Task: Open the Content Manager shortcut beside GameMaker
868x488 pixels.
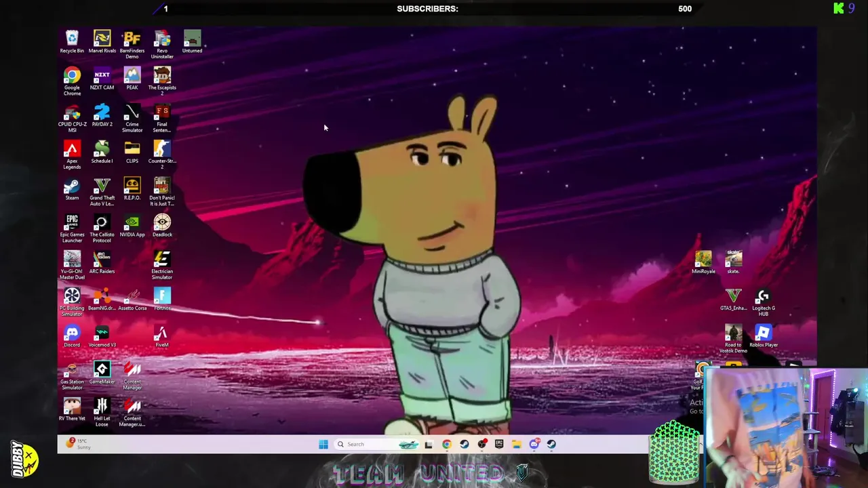Action: [x=132, y=375]
